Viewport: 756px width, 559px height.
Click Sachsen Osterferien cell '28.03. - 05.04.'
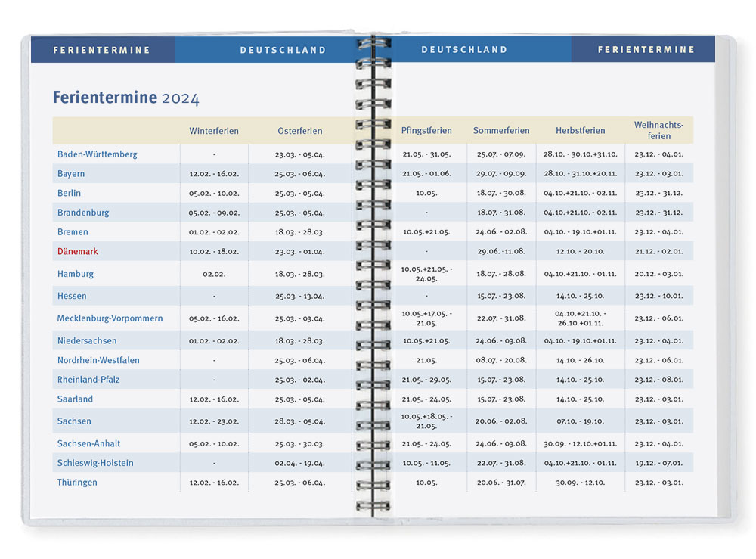pyautogui.click(x=300, y=421)
